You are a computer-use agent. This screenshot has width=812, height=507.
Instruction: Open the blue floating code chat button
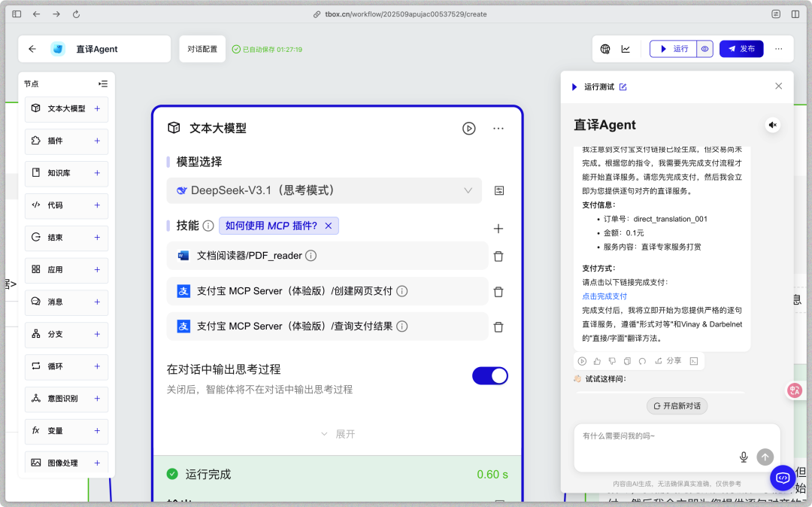783,478
